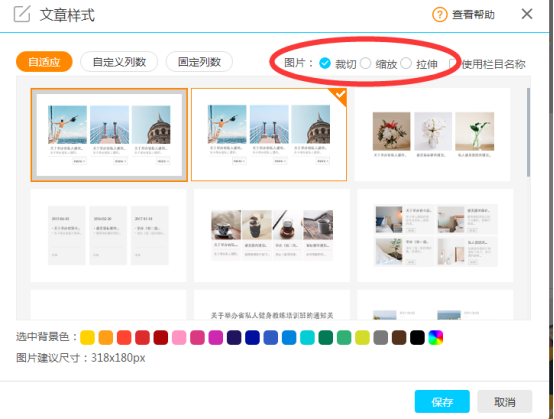Select the 缩放 image radio option
Image resolution: width=554 pixels, height=419 pixels.
tap(365, 63)
